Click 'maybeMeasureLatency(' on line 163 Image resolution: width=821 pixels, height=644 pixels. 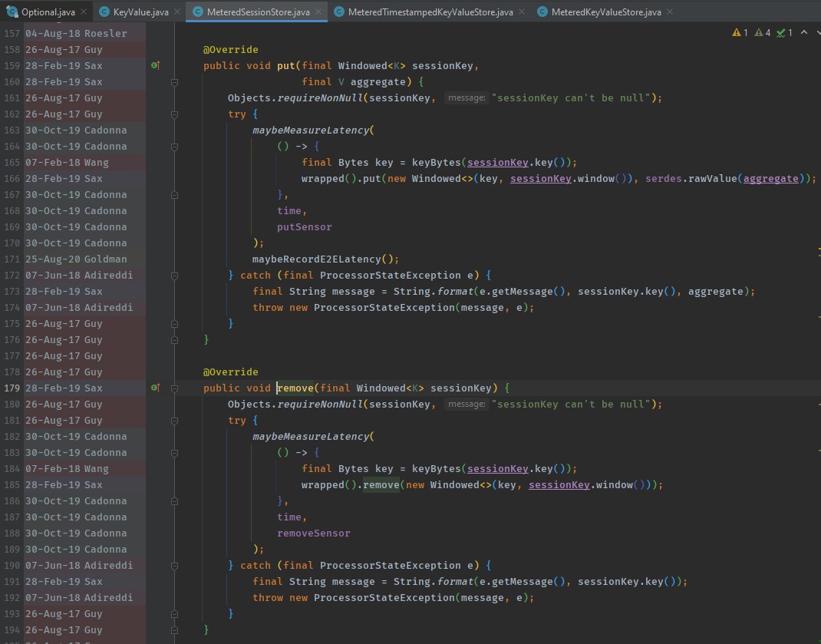[x=313, y=130]
